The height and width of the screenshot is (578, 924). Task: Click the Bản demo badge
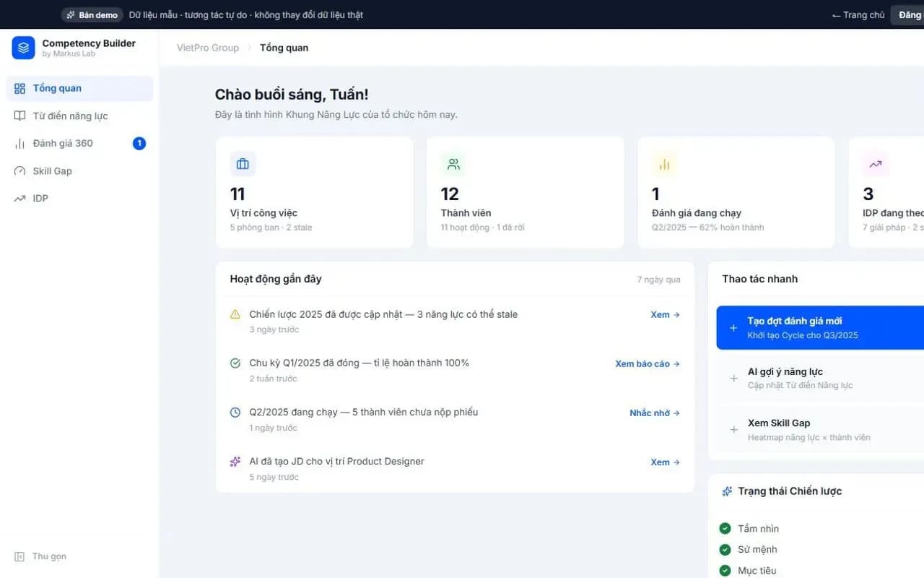click(92, 15)
